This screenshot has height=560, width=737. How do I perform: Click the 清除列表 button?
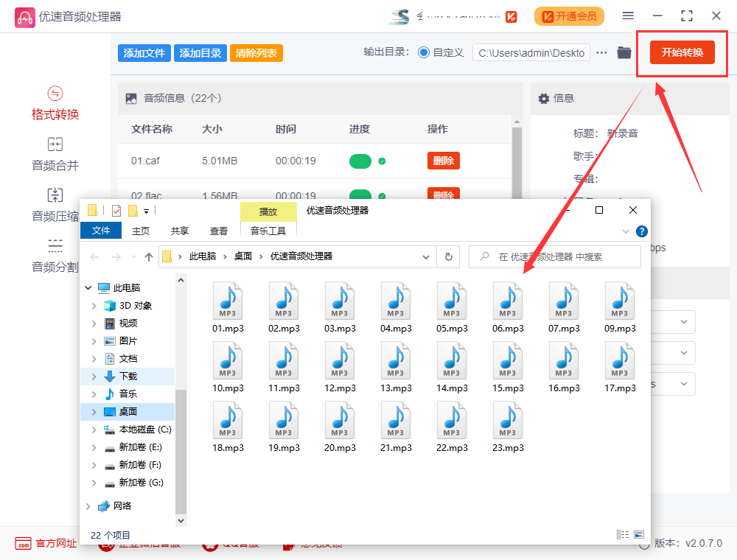[256, 53]
